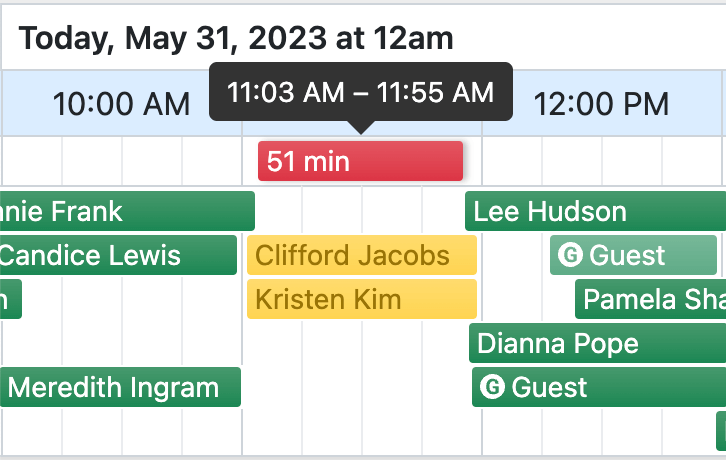Open the Lee Hudson event

coord(594,212)
